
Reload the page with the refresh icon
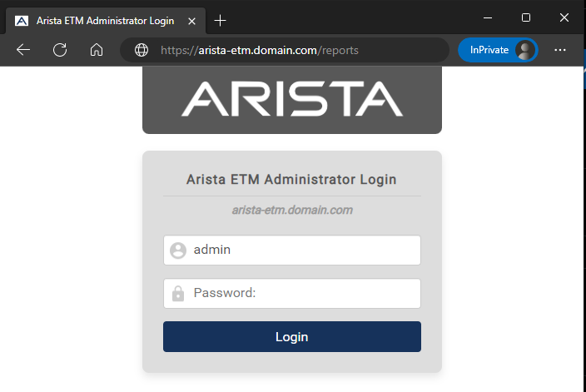coord(60,50)
